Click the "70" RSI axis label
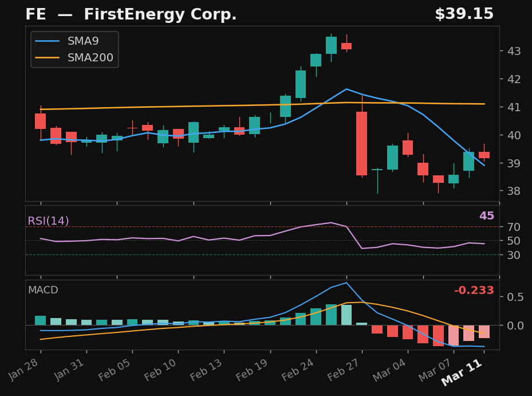This screenshot has height=396, width=532. click(x=514, y=227)
